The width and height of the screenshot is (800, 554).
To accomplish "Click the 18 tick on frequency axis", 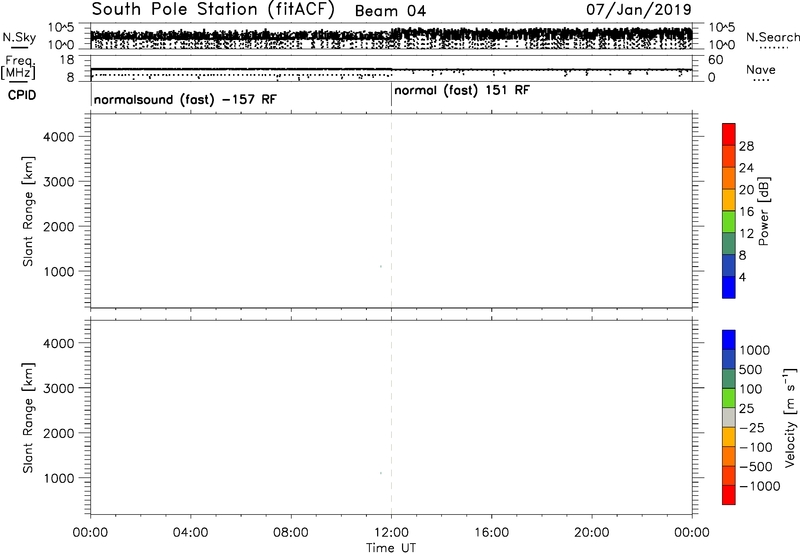I will pos(67,60).
